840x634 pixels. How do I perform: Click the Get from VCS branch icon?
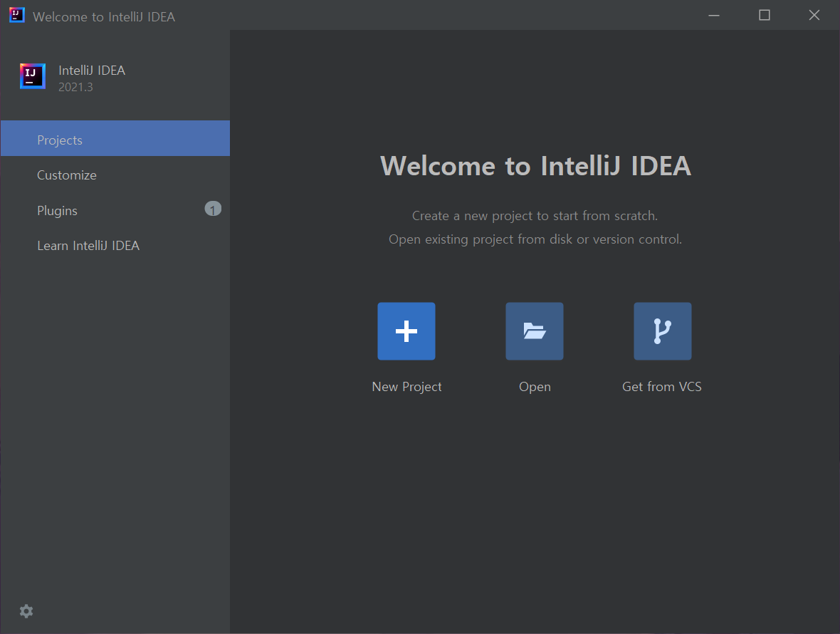[x=662, y=331]
